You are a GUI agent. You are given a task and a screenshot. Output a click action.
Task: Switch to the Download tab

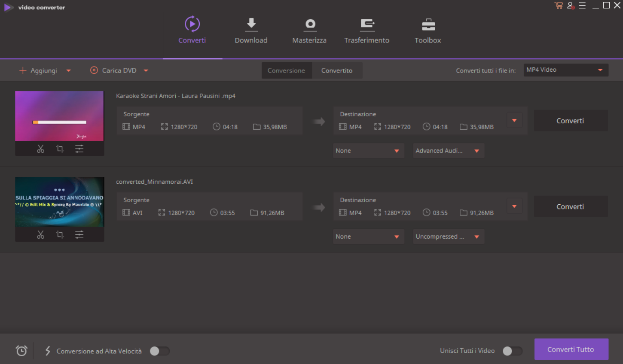(x=251, y=31)
